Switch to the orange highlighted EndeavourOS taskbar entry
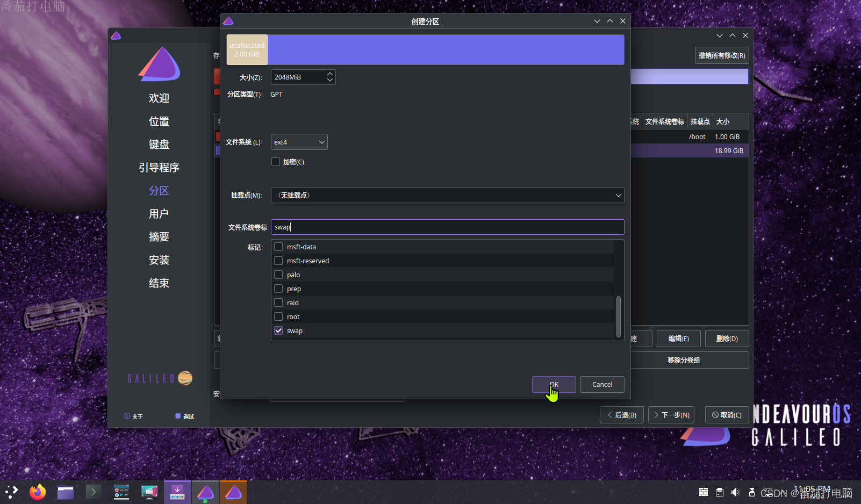 point(233,492)
